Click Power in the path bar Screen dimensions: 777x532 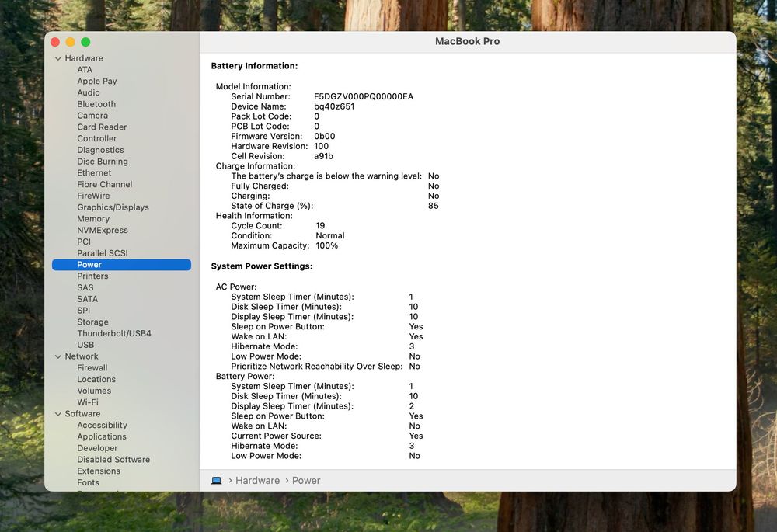click(x=305, y=481)
